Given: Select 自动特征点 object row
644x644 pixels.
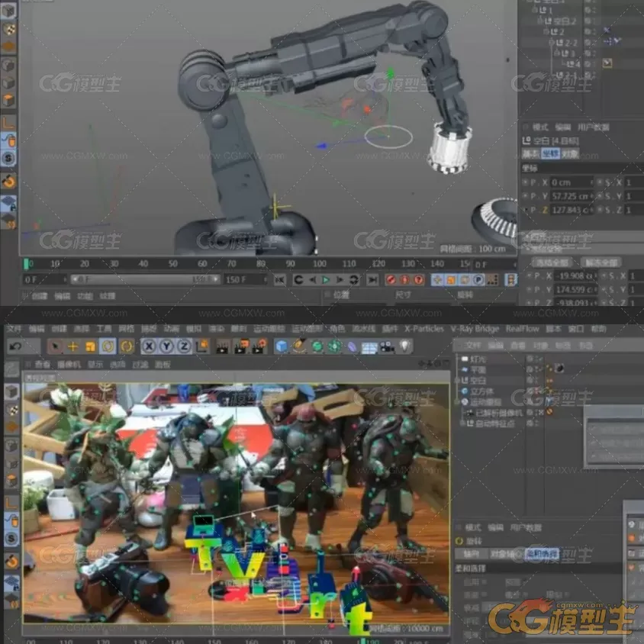Looking at the screenshot, I should (494, 423).
